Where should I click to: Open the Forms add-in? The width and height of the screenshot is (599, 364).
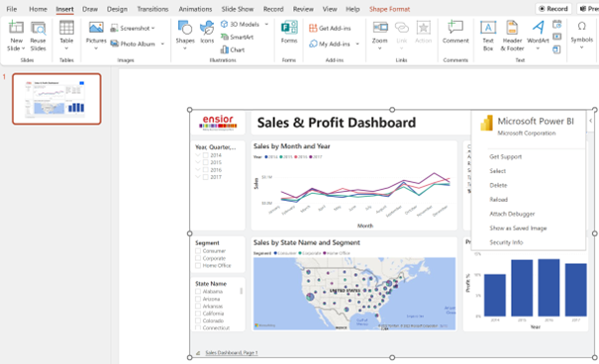(x=289, y=33)
